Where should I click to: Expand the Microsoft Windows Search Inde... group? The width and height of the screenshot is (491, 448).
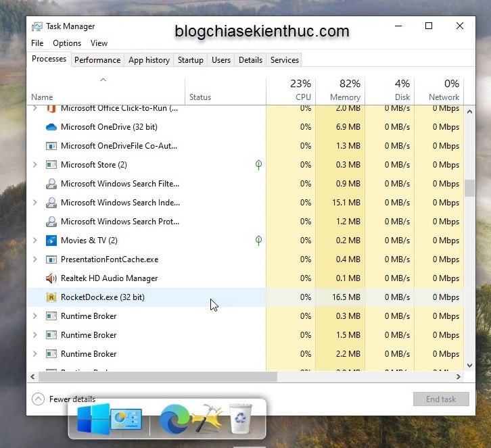click(x=35, y=203)
